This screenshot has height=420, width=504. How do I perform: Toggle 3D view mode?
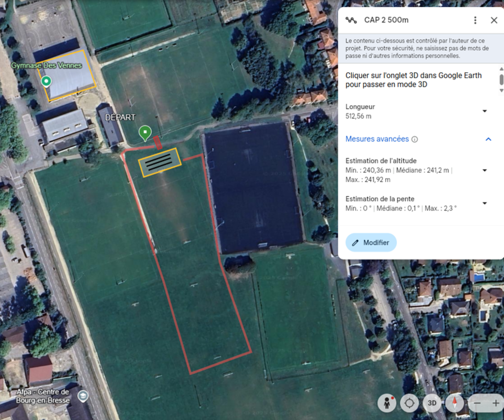[432, 403]
